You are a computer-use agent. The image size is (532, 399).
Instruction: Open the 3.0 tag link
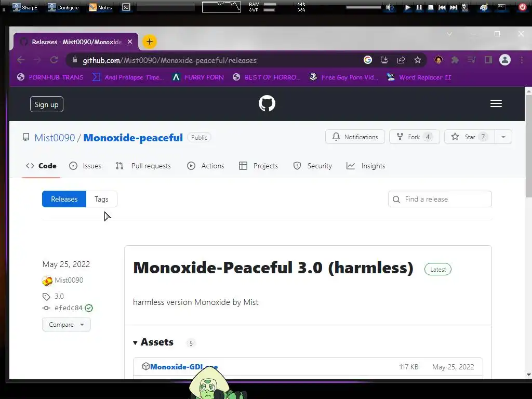click(x=59, y=296)
